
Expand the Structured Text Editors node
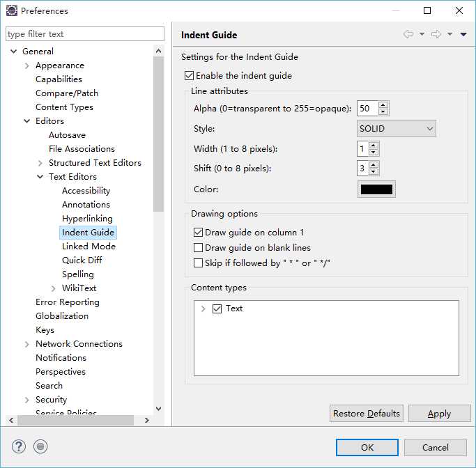[x=40, y=163]
